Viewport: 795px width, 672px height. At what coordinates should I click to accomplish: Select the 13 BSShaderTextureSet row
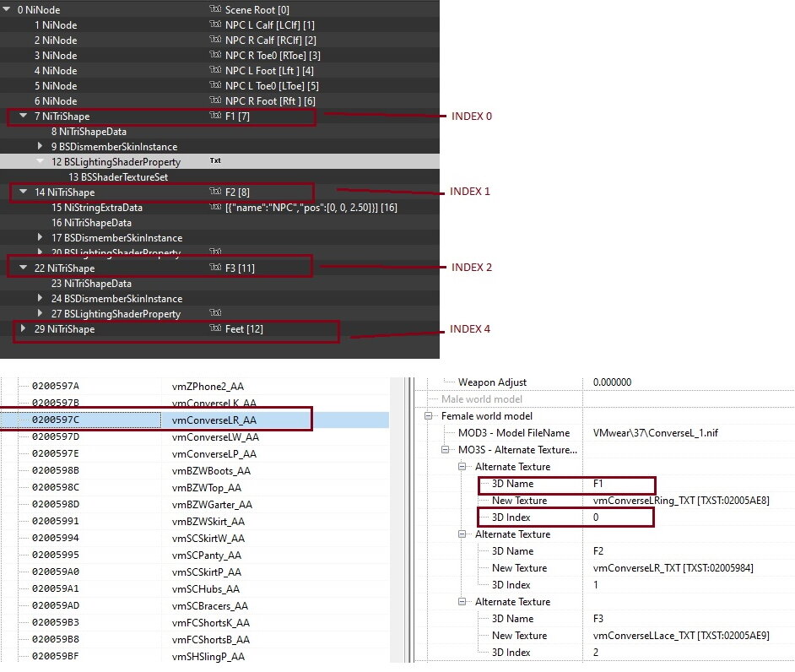[219, 177]
